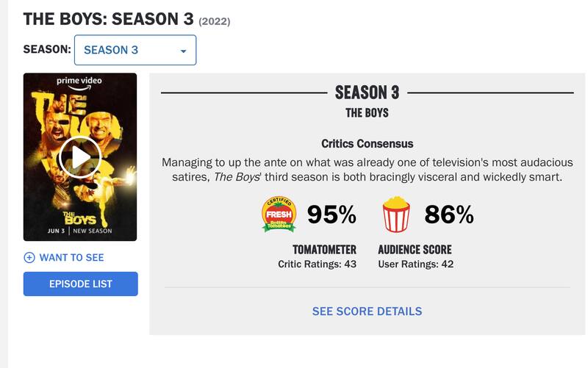Screen dimensions: 588x368
Task: Click the 95% Tomatometer score
Action: click(331, 214)
